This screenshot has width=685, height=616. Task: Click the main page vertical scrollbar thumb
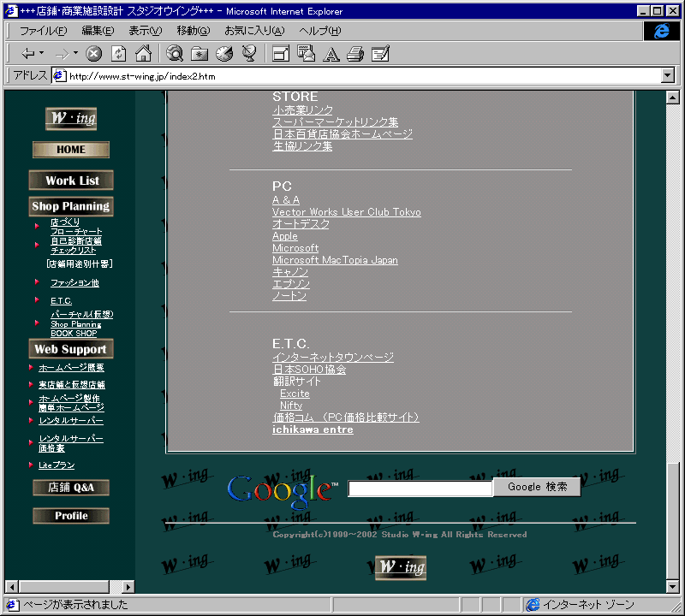pos(673,521)
